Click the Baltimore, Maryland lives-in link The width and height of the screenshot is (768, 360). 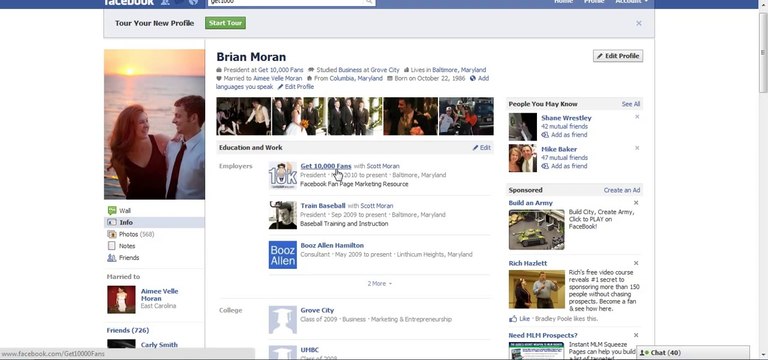coord(459,70)
